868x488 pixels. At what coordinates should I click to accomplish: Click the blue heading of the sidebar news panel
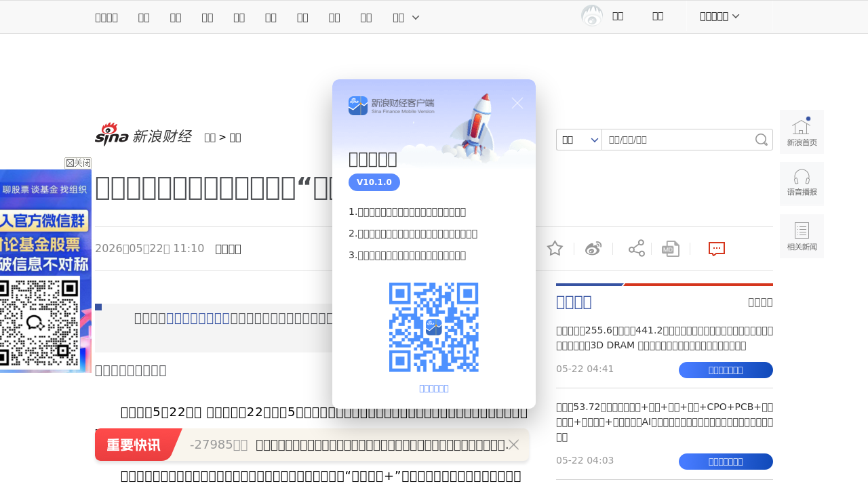(x=574, y=302)
